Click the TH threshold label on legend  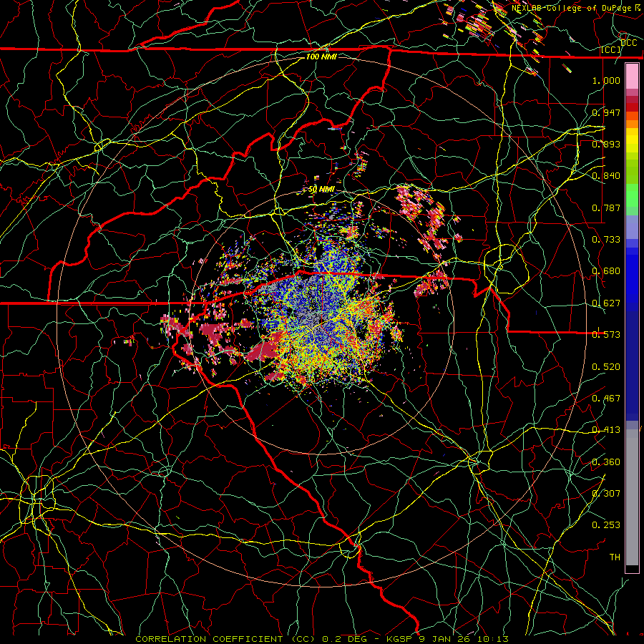click(x=615, y=557)
